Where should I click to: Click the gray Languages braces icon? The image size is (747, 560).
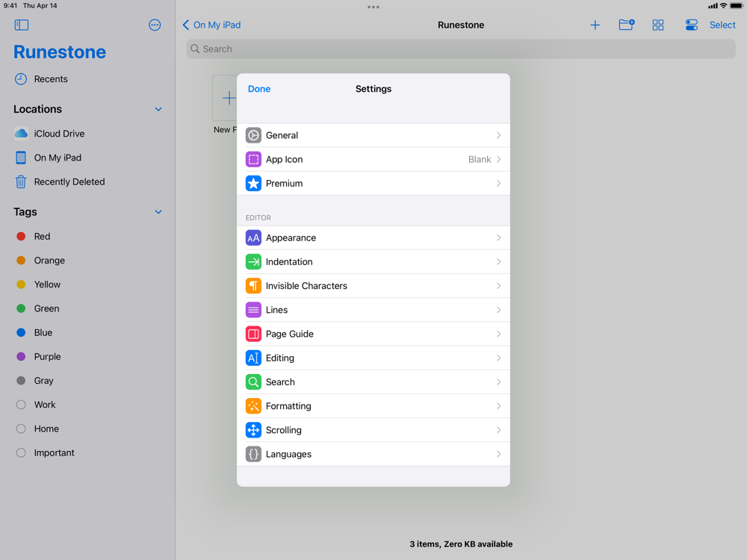(x=253, y=454)
